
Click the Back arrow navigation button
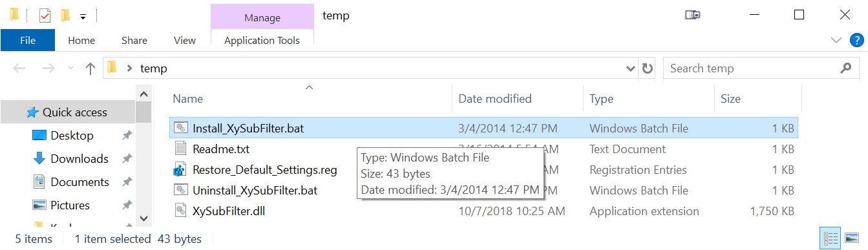pyautogui.click(x=19, y=68)
